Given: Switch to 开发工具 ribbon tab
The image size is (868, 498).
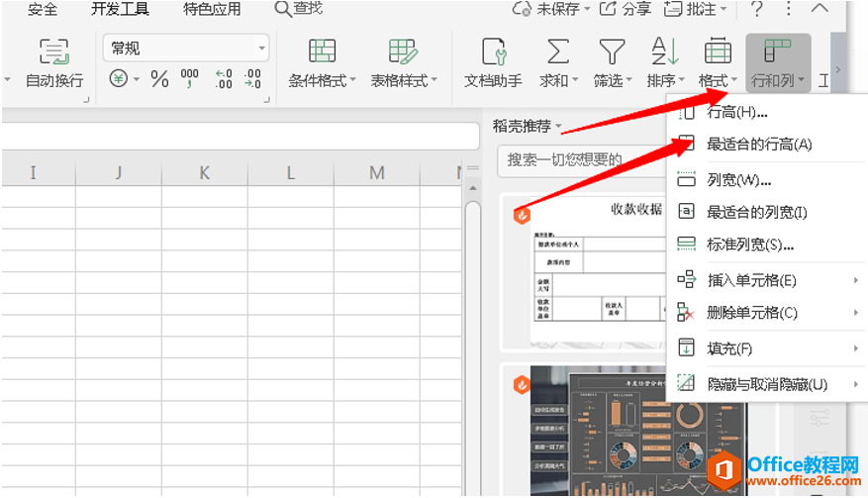Looking at the screenshot, I should 120,10.
